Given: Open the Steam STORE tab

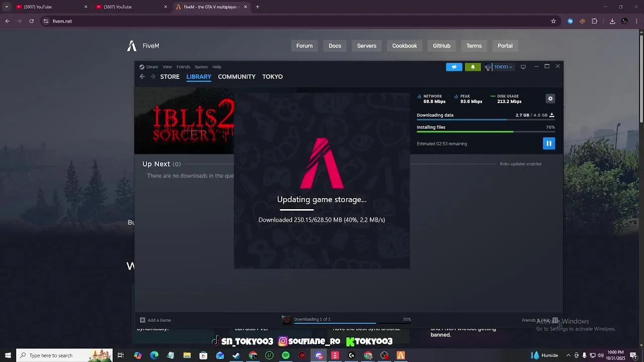Looking at the screenshot, I should pyautogui.click(x=170, y=76).
